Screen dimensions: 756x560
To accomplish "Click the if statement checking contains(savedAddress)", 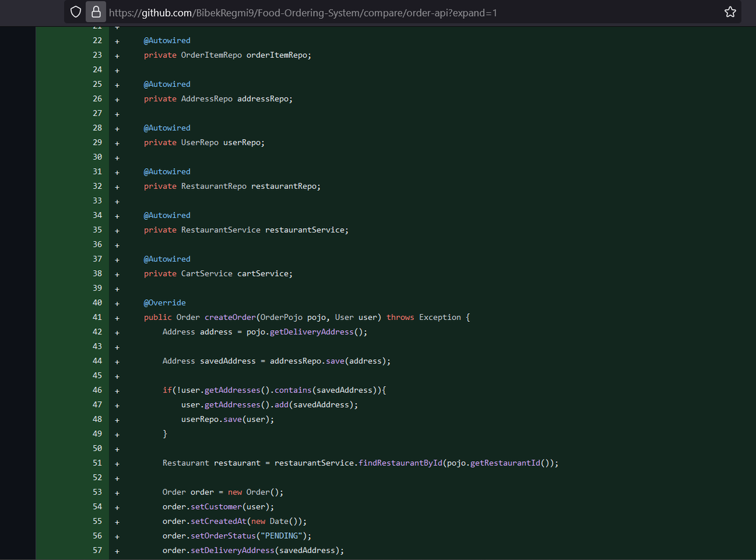I will (274, 390).
